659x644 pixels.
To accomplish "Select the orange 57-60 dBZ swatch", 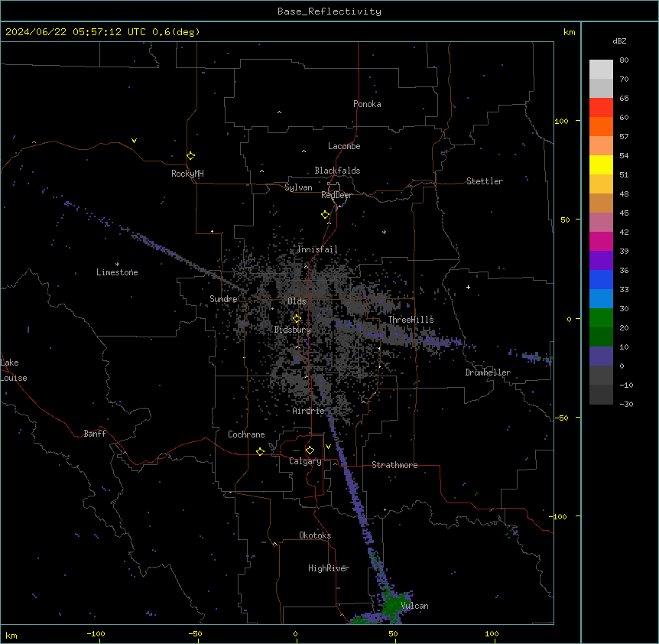I will click(x=601, y=126).
